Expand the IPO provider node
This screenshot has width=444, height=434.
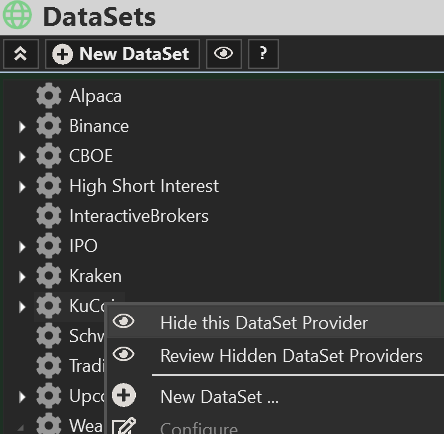coord(22,247)
